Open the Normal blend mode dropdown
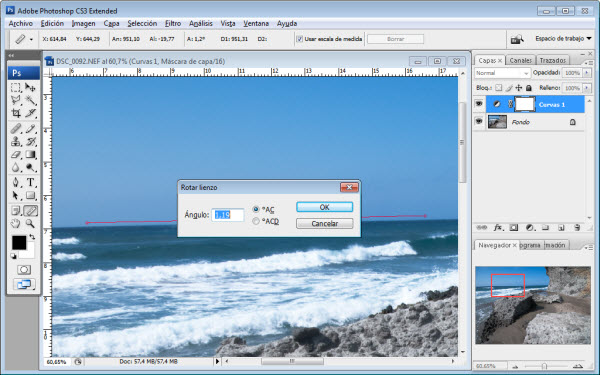 [502, 73]
